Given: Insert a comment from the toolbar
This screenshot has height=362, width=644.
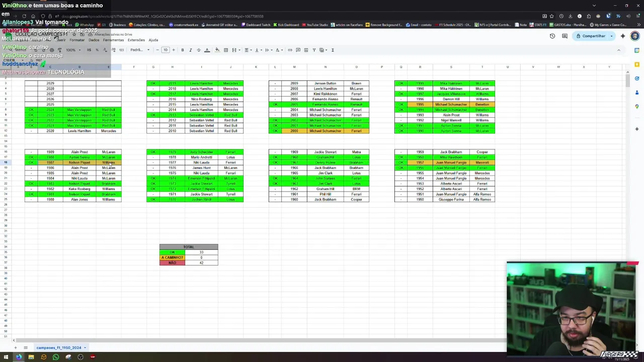Looking at the screenshot, I should click(298, 50).
